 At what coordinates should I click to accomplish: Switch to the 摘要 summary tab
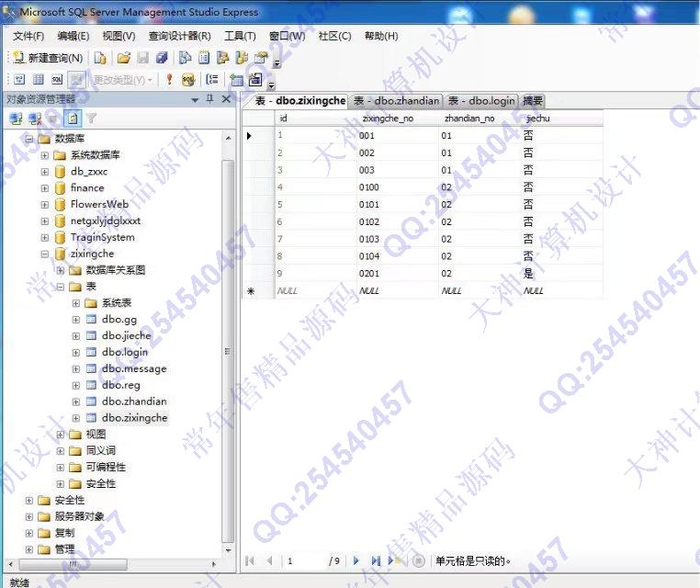point(533,101)
